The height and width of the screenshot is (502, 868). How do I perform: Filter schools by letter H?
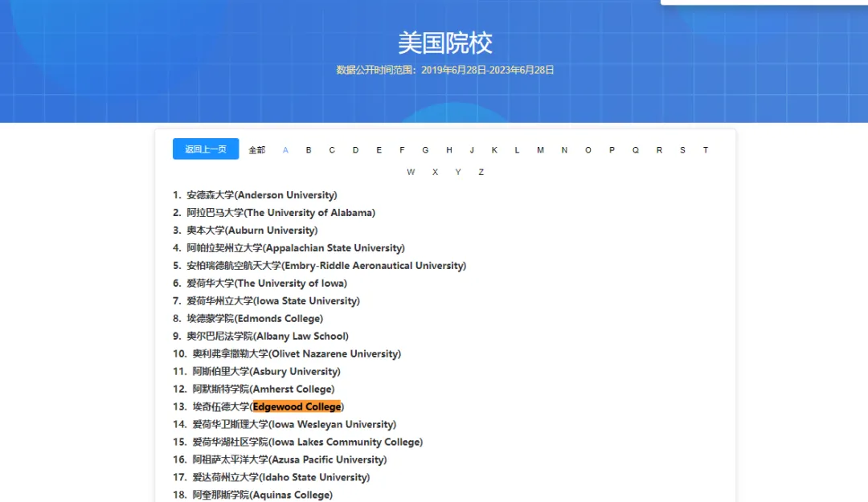click(449, 150)
